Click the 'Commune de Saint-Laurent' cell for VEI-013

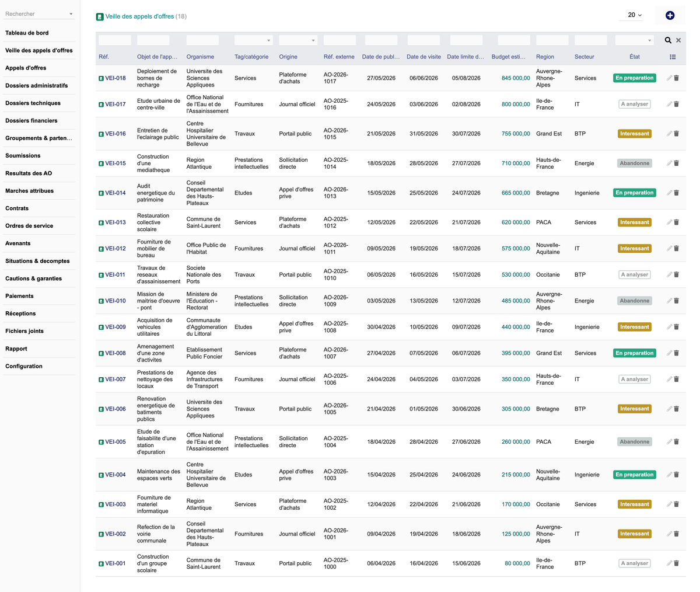coord(204,222)
